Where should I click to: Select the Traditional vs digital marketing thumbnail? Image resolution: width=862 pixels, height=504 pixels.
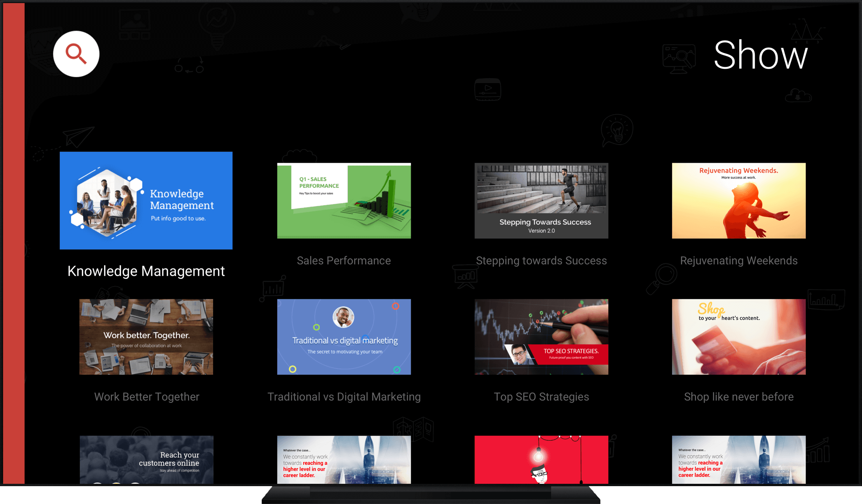pos(344,337)
